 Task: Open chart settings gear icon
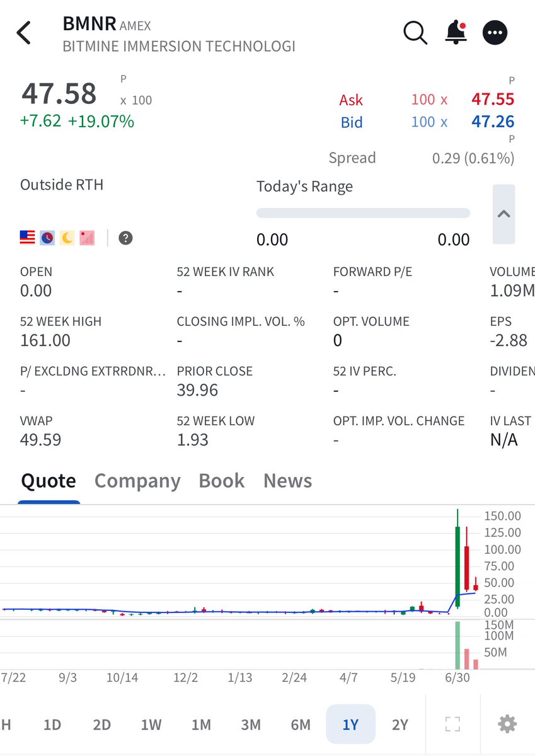click(x=507, y=724)
